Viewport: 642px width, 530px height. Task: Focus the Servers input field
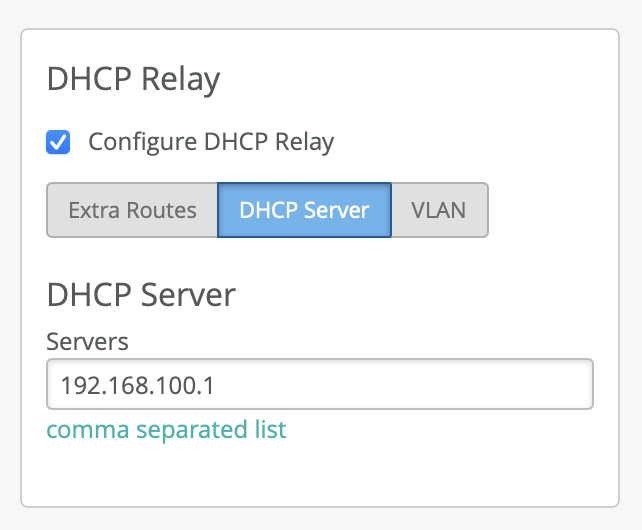tap(320, 384)
